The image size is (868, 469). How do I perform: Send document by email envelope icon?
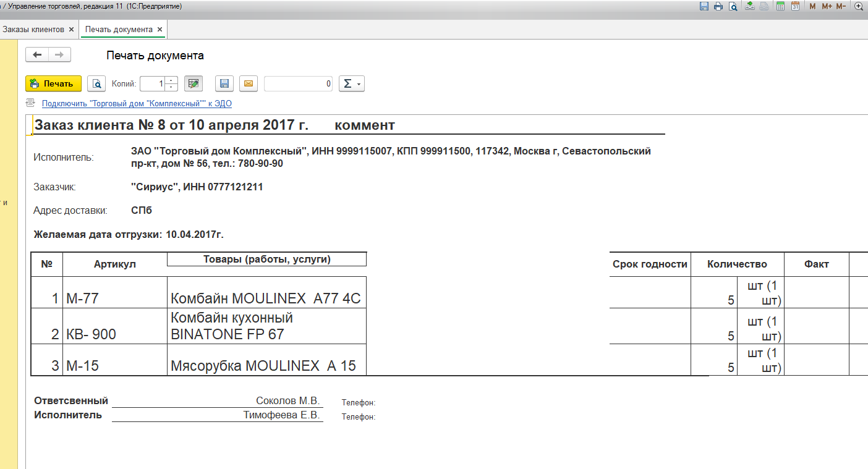tap(248, 84)
